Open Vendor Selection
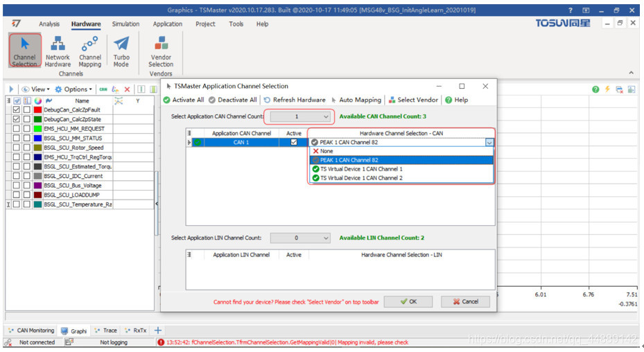644x352 pixels. [161, 51]
